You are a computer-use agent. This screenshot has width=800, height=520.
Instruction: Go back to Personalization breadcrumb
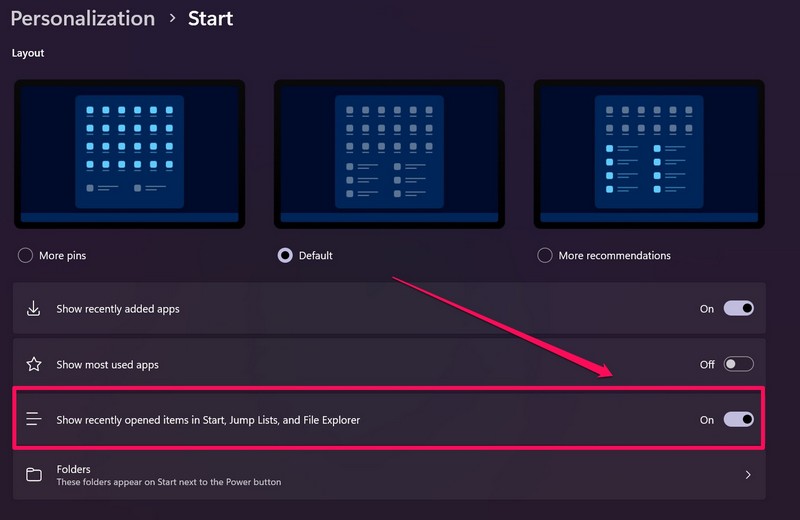pos(83,19)
